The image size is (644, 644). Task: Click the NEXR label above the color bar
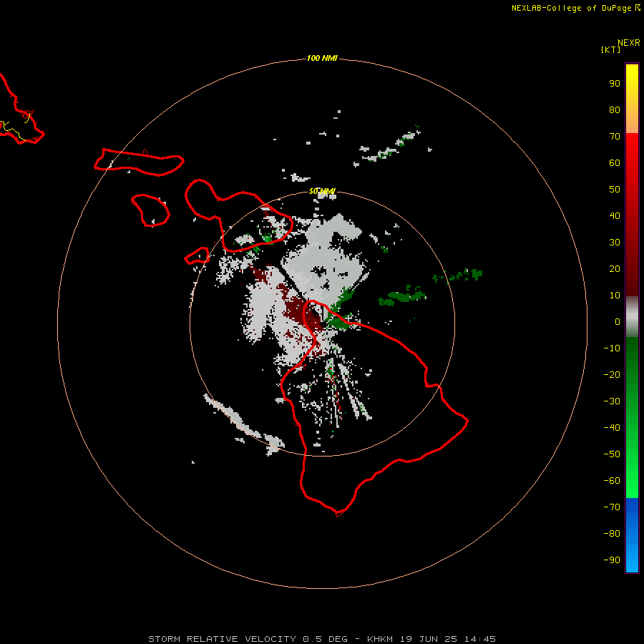629,43
